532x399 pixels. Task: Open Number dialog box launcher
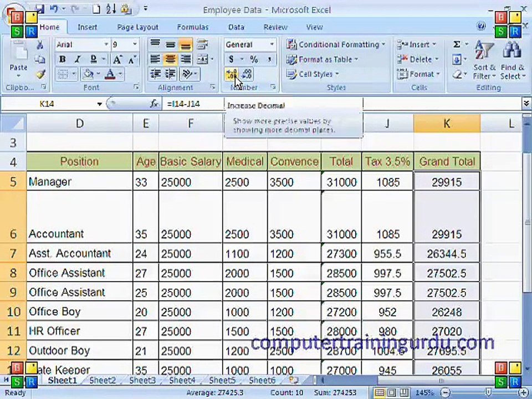point(273,88)
